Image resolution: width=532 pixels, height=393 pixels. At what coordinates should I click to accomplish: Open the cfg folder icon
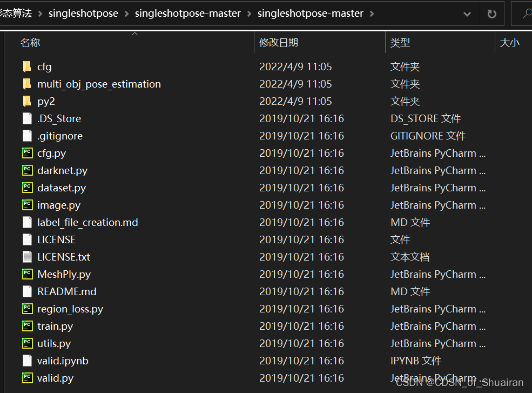tap(27, 66)
